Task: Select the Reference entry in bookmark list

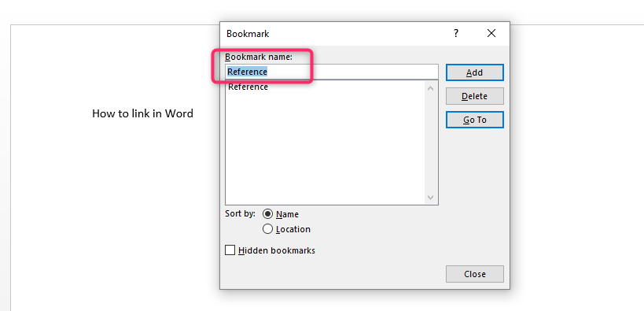Action: pos(248,87)
